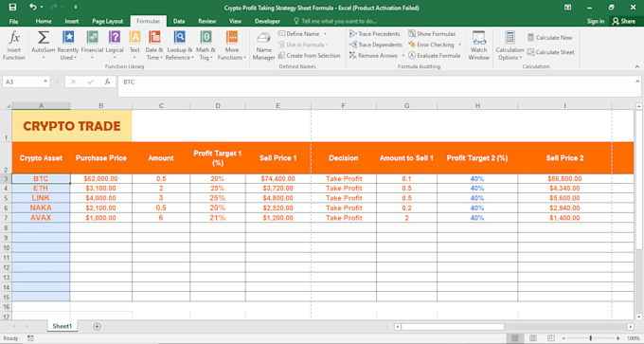This screenshot has height=344, width=644.
Task: Switch to the View tab
Action: [x=235, y=22]
